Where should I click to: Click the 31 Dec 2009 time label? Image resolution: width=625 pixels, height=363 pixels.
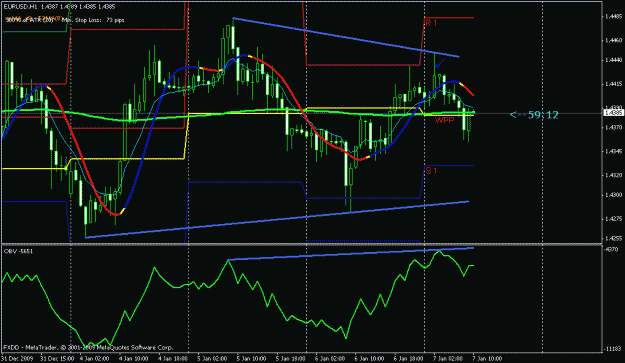18,358
